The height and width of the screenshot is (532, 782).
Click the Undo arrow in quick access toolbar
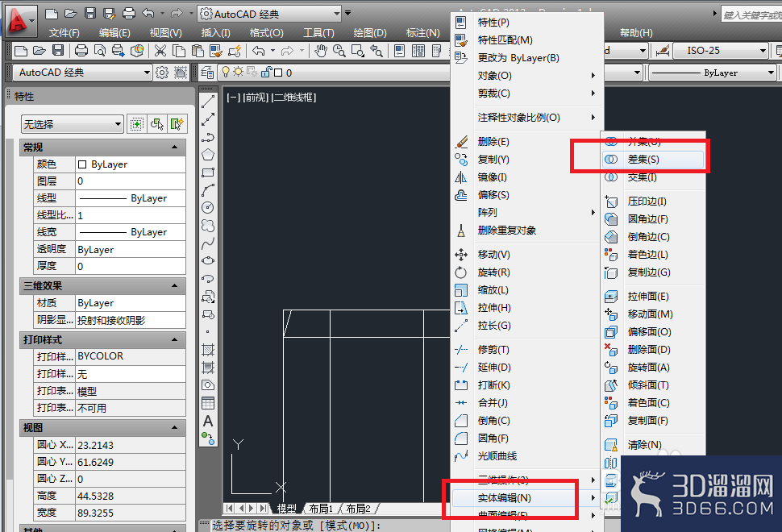pyautogui.click(x=148, y=14)
